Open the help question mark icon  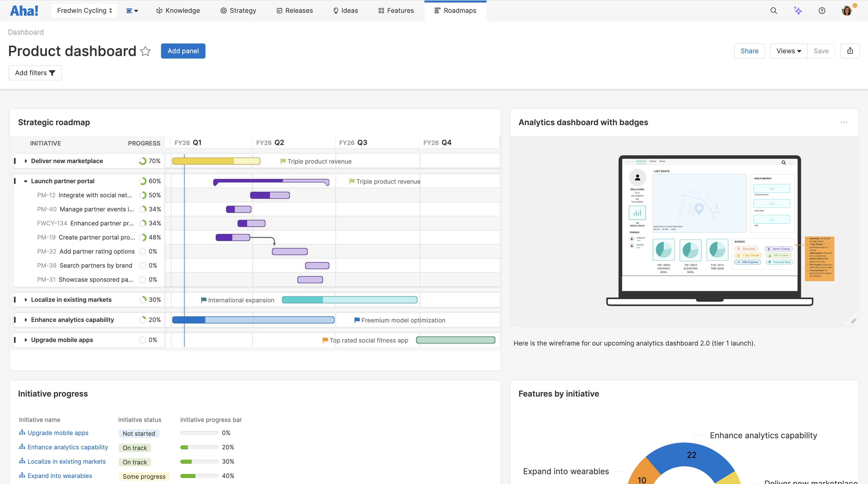point(822,11)
